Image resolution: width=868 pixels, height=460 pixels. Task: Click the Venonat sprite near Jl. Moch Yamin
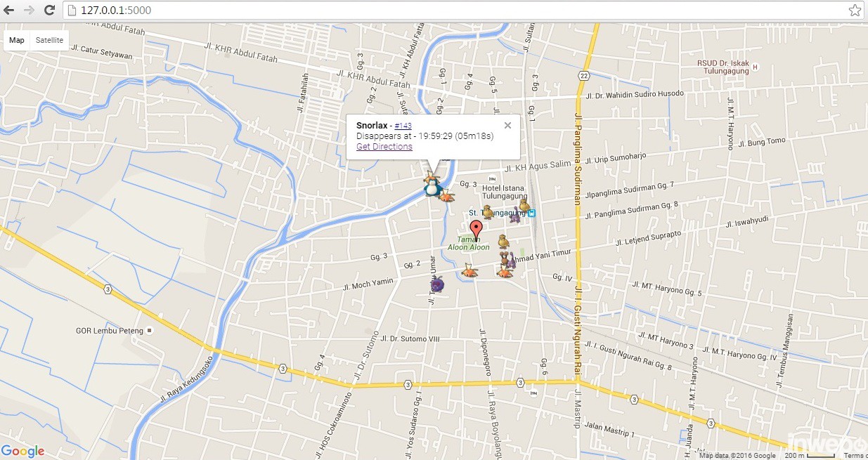[x=436, y=284]
